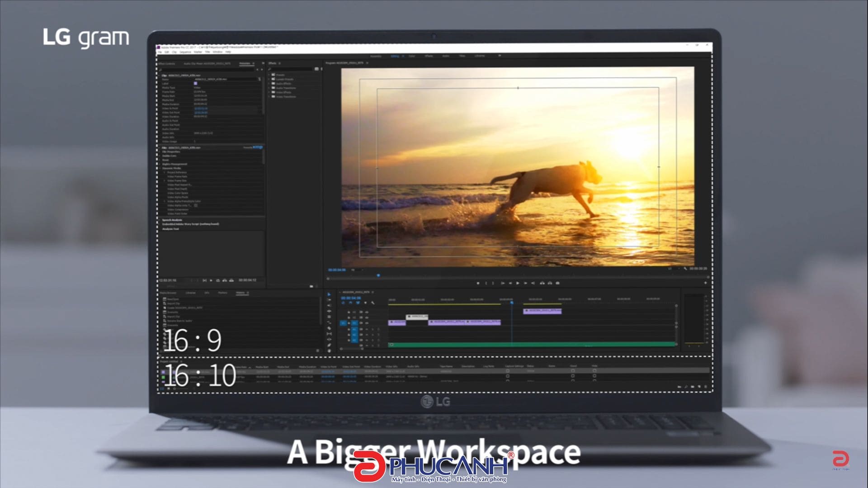Expand the Video Transitions folder
This screenshot has height=488, width=868.
(x=269, y=97)
